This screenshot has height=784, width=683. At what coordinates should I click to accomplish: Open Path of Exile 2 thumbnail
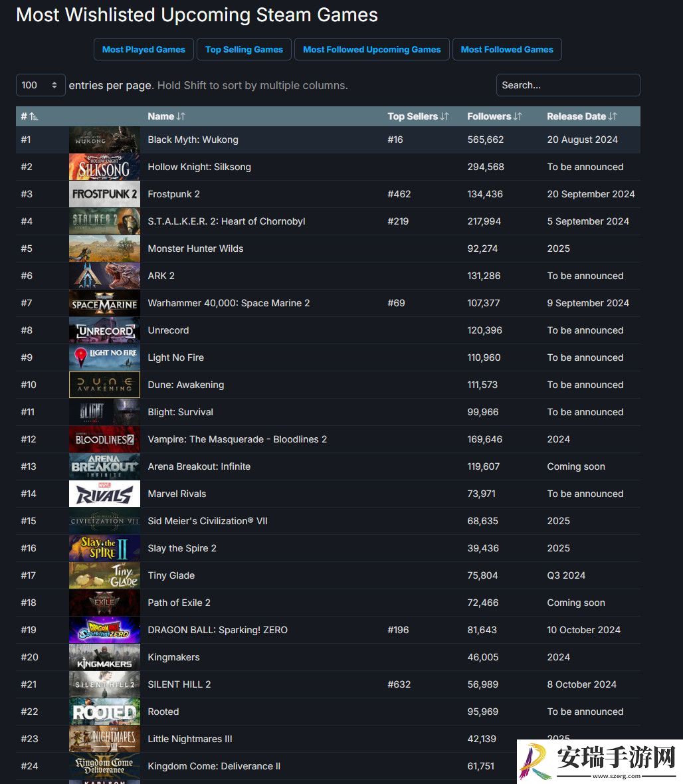pos(104,603)
